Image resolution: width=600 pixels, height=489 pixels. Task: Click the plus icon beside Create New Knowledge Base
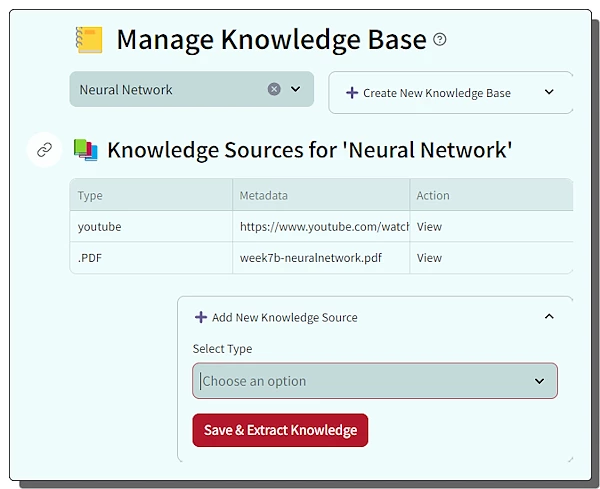click(x=352, y=93)
